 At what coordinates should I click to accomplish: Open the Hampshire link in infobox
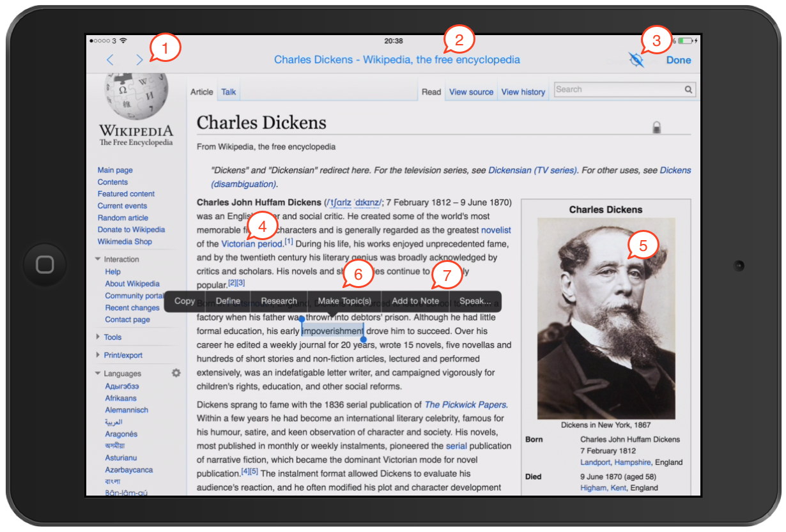coord(633,462)
